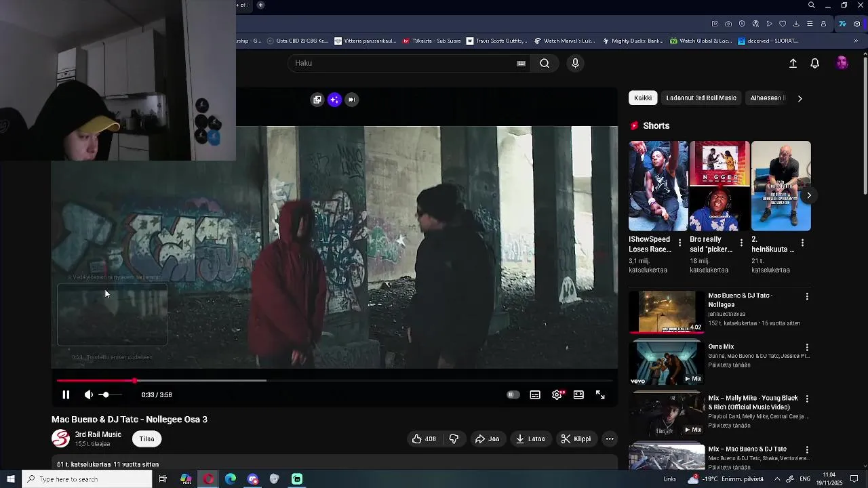The image size is (868, 488).
Task: Open options for Melly Mike mix
Action: coord(807,399)
